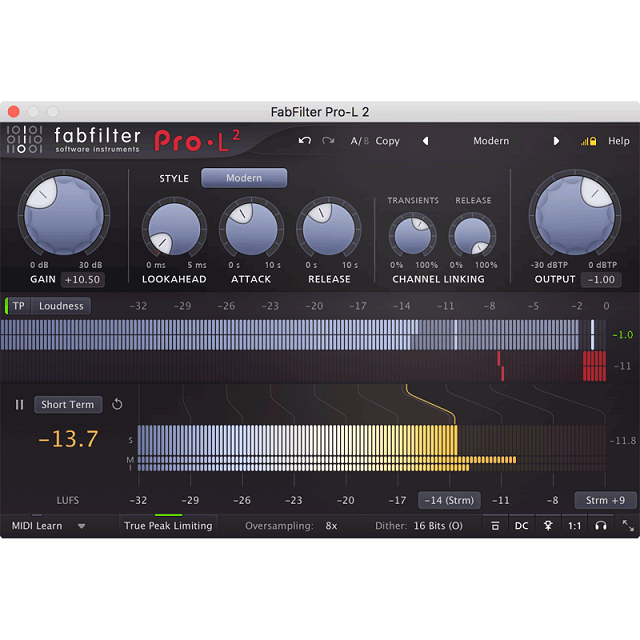Open the Help menu

(618, 141)
